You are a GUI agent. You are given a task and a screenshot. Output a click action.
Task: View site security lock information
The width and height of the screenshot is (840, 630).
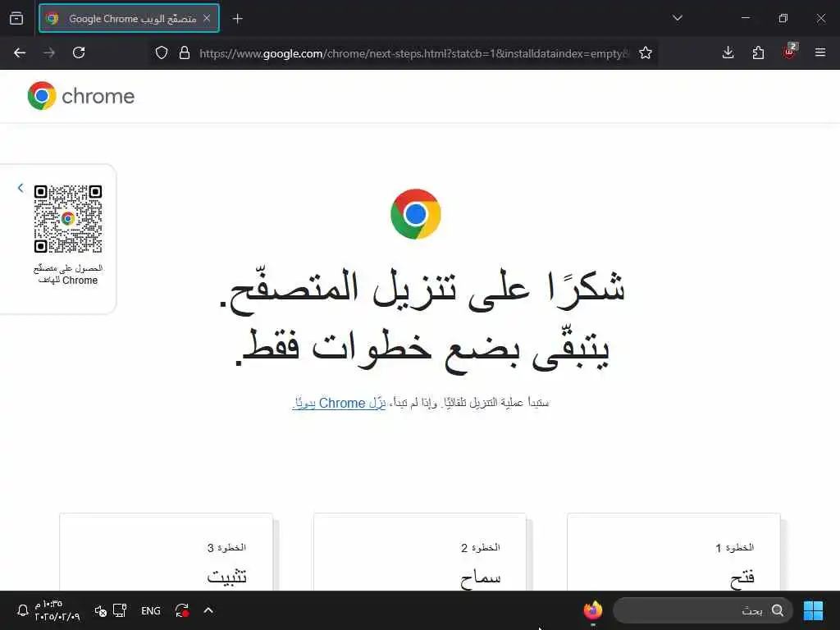pyautogui.click(x=185, y=52)
